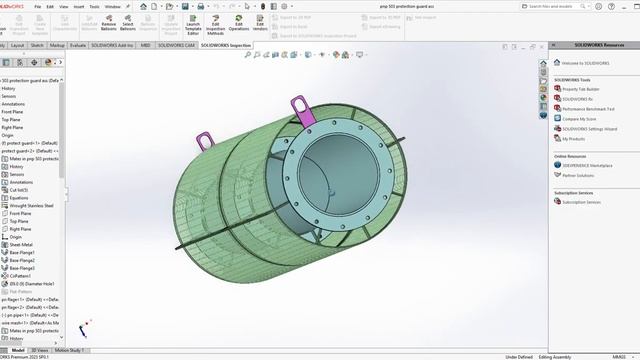The width and height of the screenshot is (640, 360).
Task: Open the Motion Study 1 tab
Action: click(x=69, y=350)
